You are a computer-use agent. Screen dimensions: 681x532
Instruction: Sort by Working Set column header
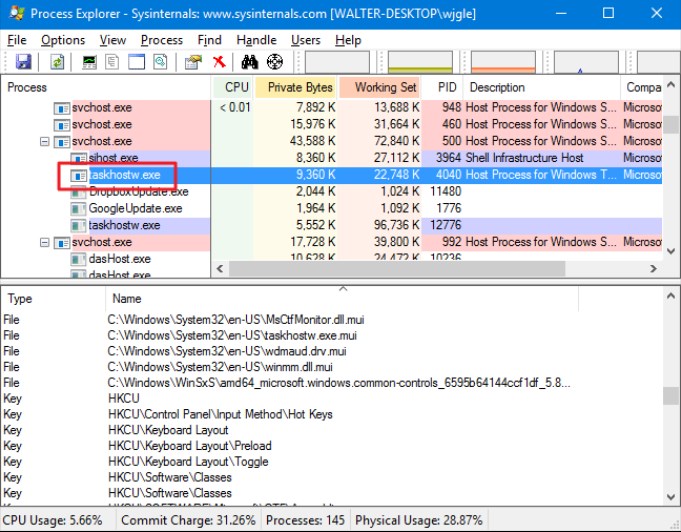(379, 87)
